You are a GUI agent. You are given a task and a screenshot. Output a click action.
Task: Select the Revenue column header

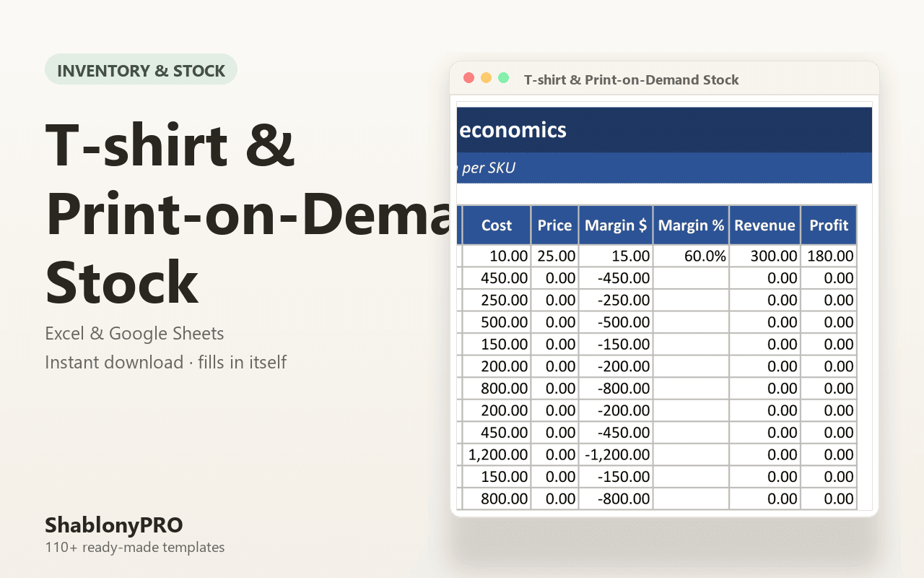(x=764, y=225)
